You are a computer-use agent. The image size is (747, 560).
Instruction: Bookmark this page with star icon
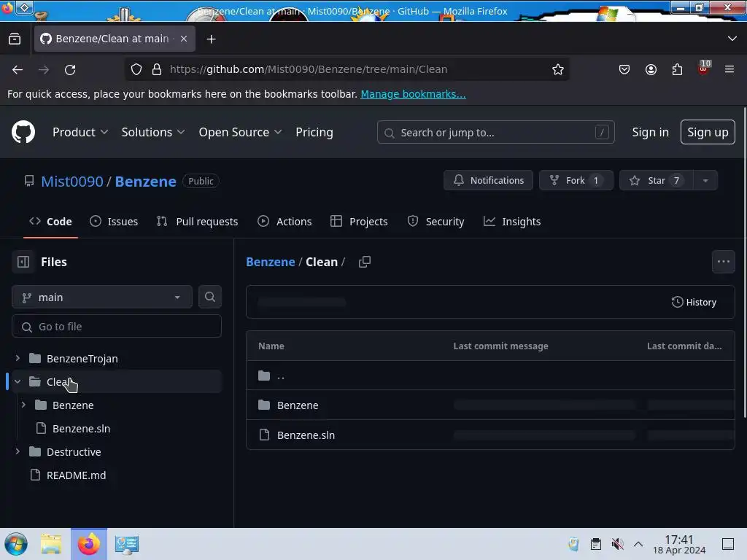pyautogui.click(x=558, y=69)
